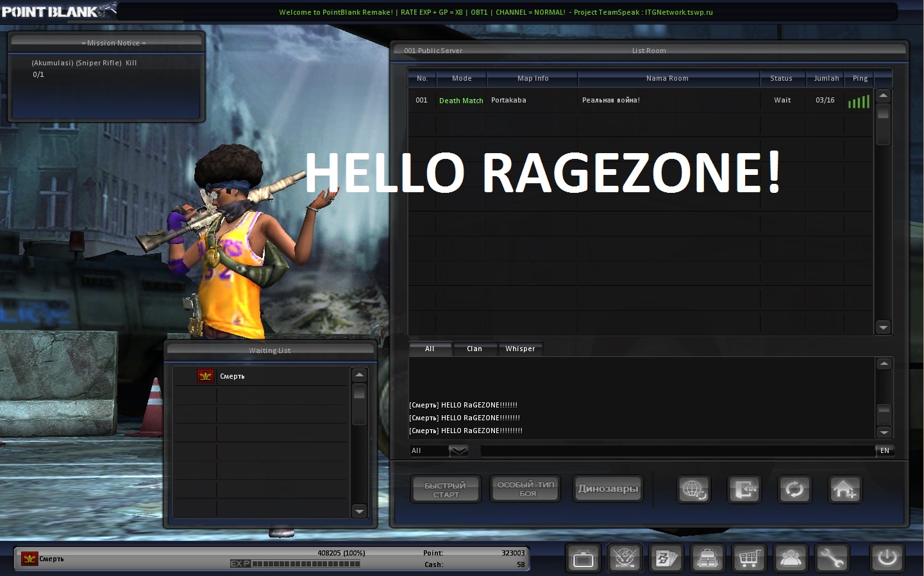Click the Point Blank logo
The image size is (924, 576).
[x=59, y=10]
